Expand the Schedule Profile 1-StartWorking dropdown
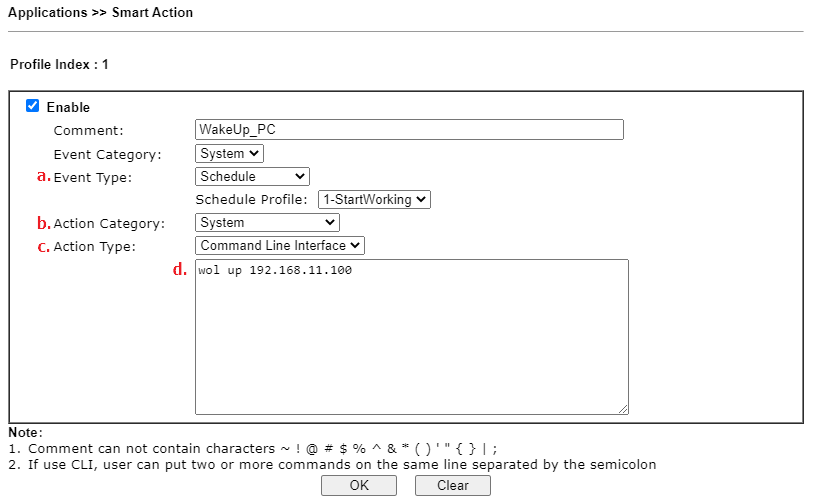The height and width of the screenshot is (503, 813). click(374, 200)
